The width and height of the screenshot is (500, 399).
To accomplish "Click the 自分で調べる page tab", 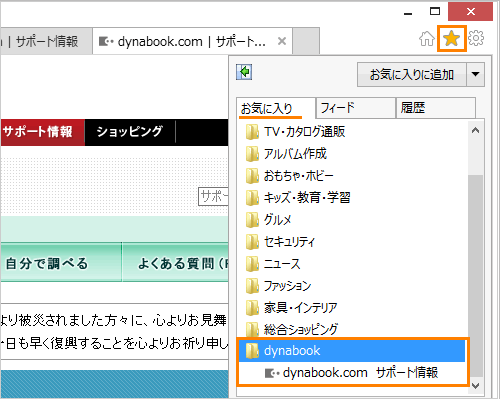I will [x=61, y=262].
